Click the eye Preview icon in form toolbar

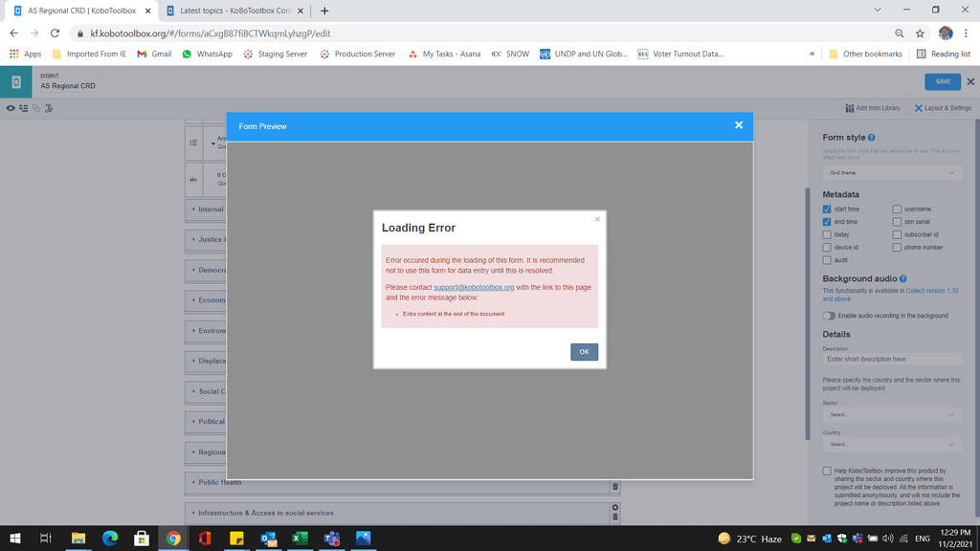pos(11,108)
